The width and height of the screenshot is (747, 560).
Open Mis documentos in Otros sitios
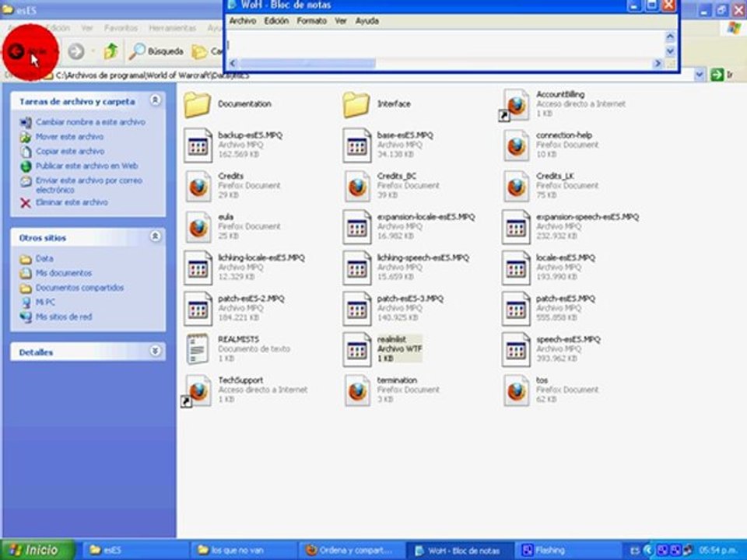click(64, 273)
